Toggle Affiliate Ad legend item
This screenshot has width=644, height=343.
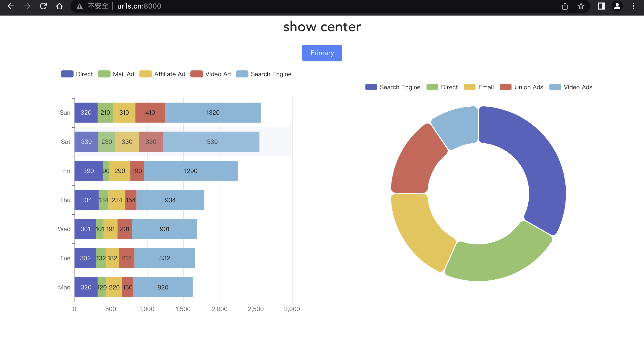coord(162,74)
